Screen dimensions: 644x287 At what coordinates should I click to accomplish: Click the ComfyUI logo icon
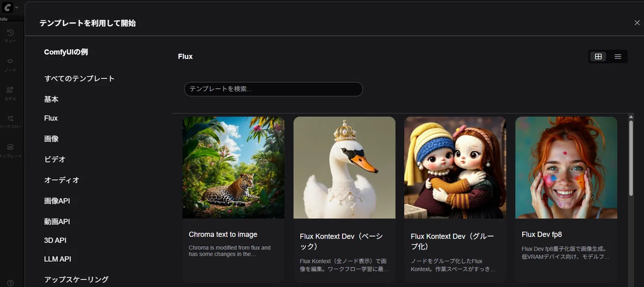(x=6, y=8)
